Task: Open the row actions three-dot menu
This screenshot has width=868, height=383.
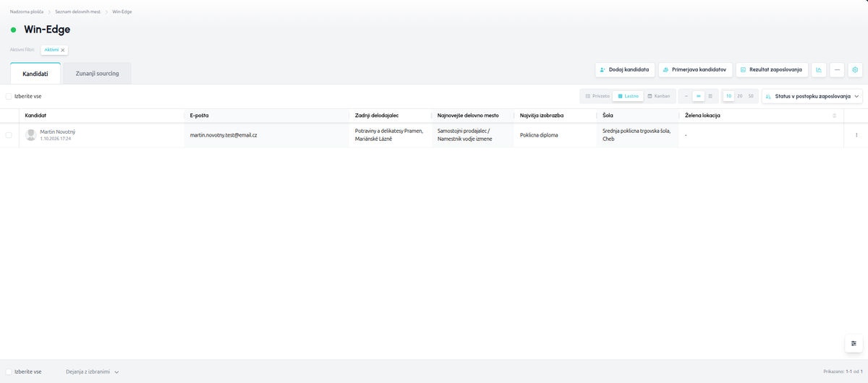Action: coord(856,135)
